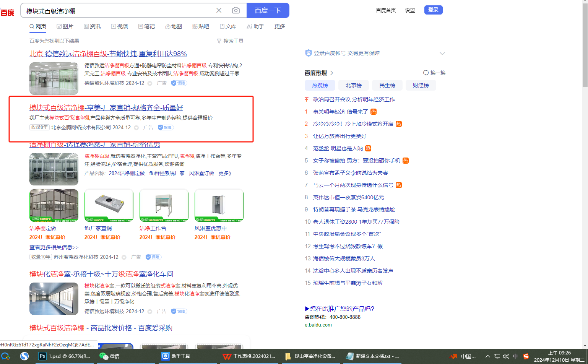Select the 北京榜 hot search tab
The width and height of the screenshot is (588, 364).
pyautogui.click(x=354, y=85)
